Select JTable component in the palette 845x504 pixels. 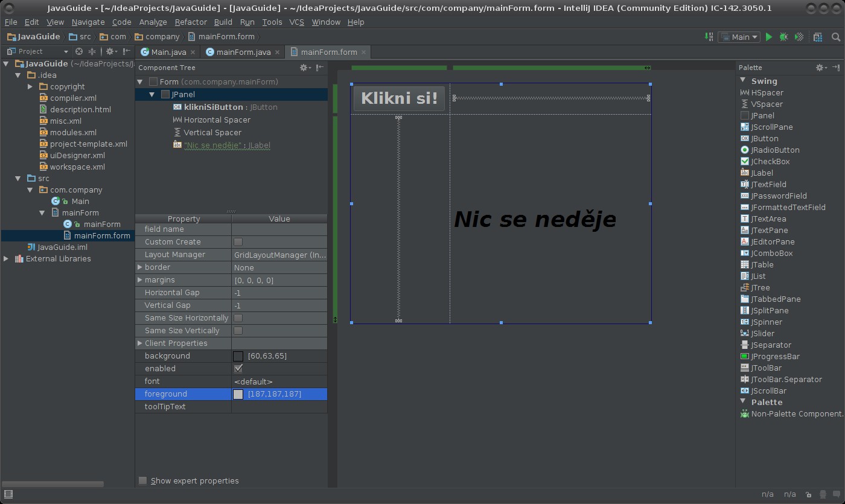pos(762,264)
